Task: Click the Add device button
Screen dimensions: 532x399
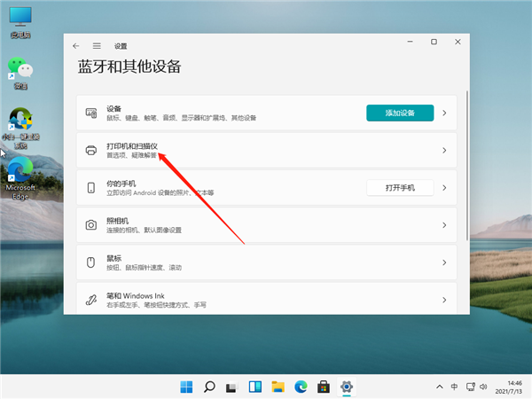Action: coord(399,113)
